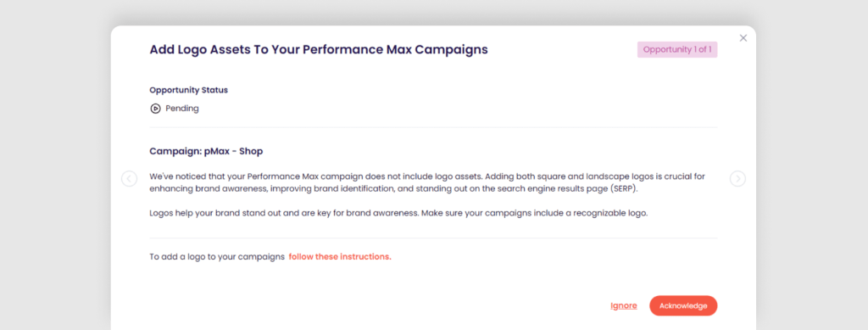Open the 'follow these instructions' link
The height and width of the screenshot is (330, 868).
pos(340,257)
